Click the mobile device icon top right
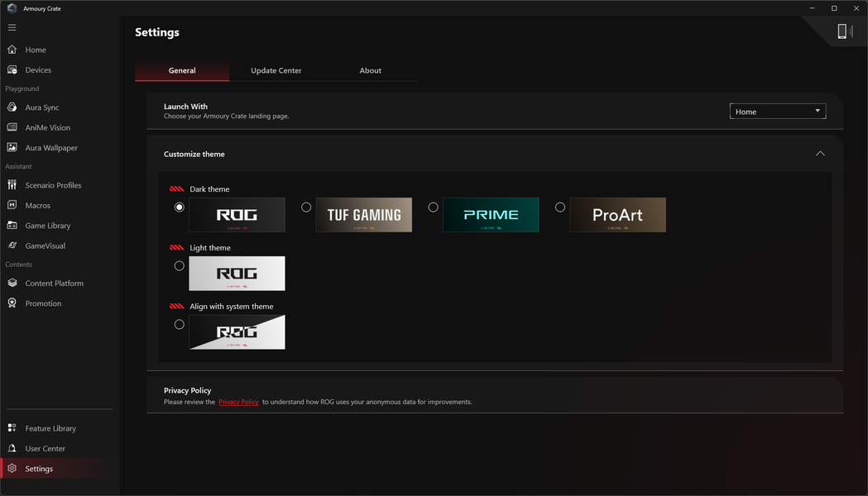This screenshot has height=496, width=868. (x=844, y=31)
